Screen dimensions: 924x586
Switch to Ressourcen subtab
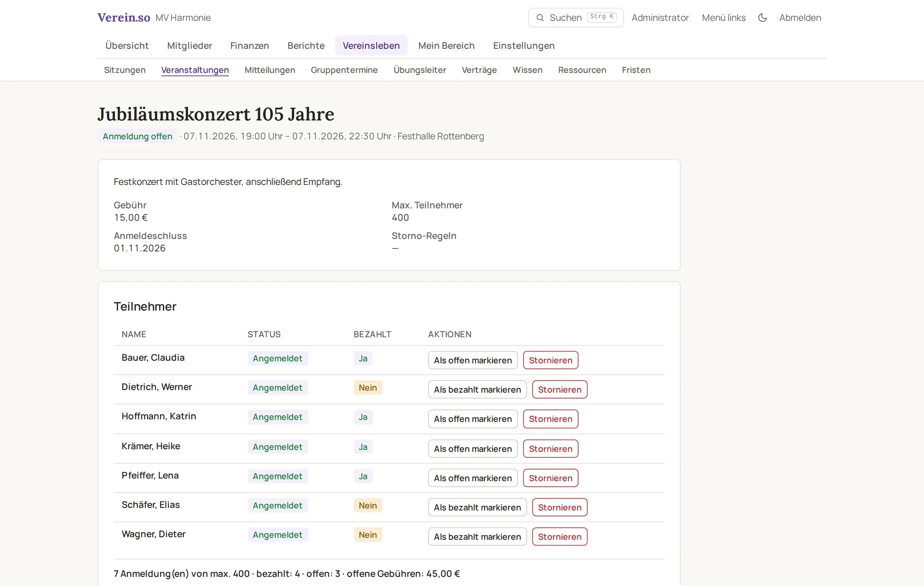582,70
